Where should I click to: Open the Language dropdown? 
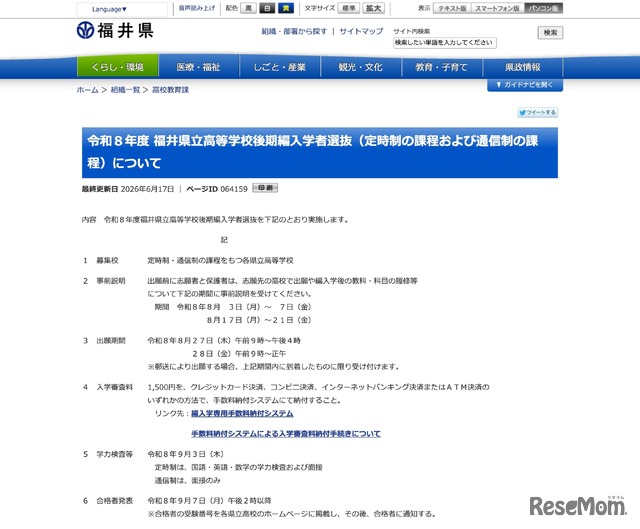tap(122, 9)
